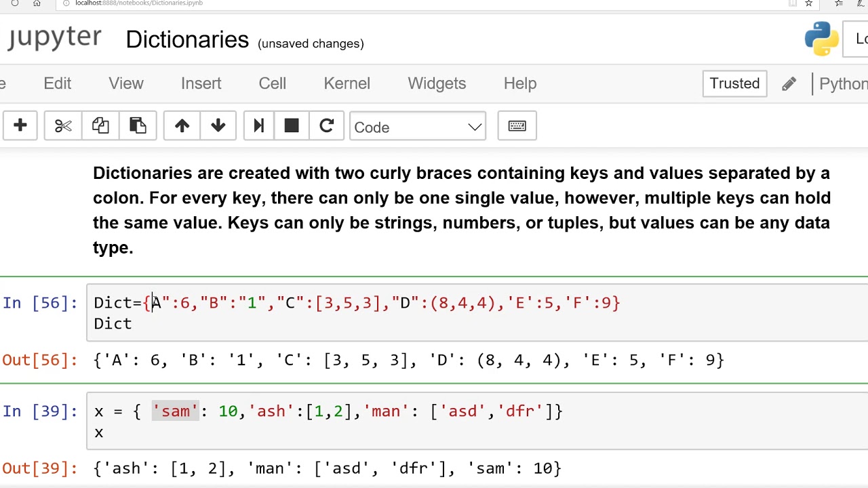The width and height of the screenshot is (868, 488).
Task: Click the pencil edit icon beside Trusted
Action: [x=789, y=84]
